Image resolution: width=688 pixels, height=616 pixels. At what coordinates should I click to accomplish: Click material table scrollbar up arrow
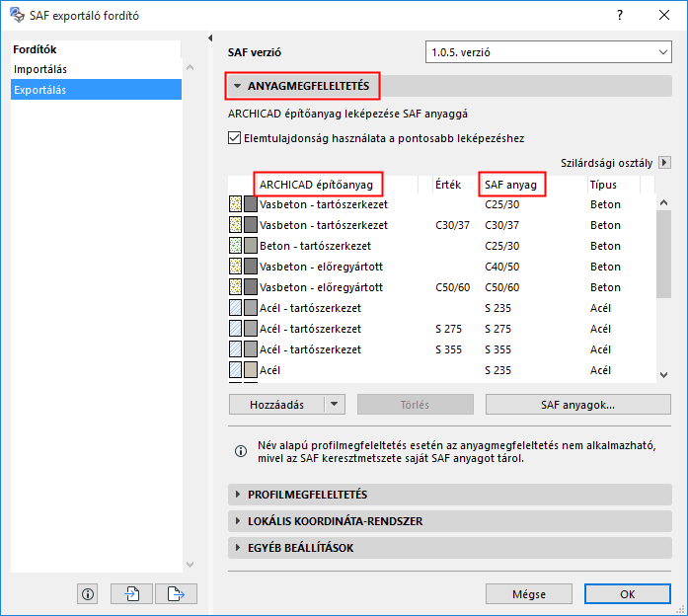664,202
